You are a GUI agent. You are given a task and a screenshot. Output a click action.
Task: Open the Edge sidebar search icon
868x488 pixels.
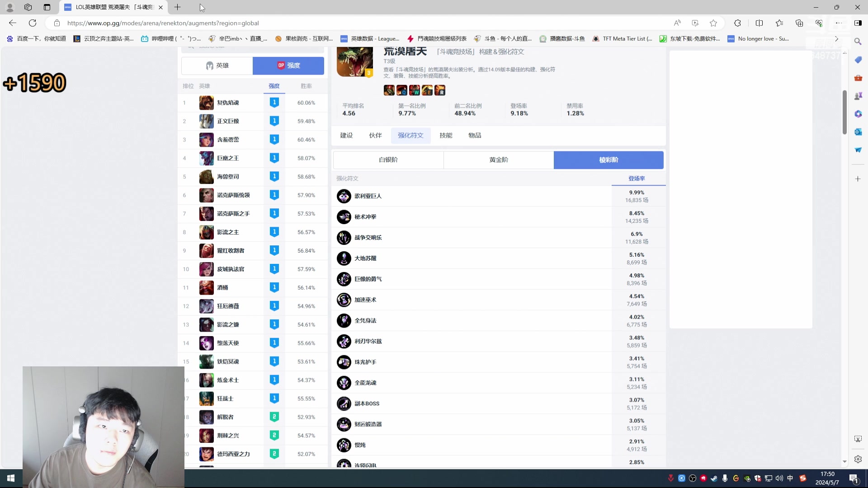click(858, 42)
